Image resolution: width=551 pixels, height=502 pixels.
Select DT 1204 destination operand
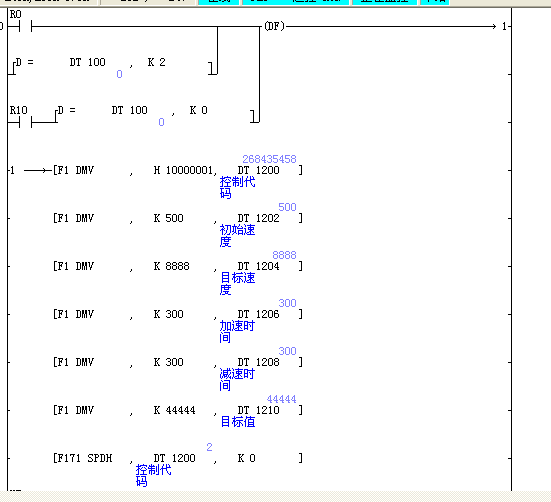pyautogui.click(x=258, y=266)
